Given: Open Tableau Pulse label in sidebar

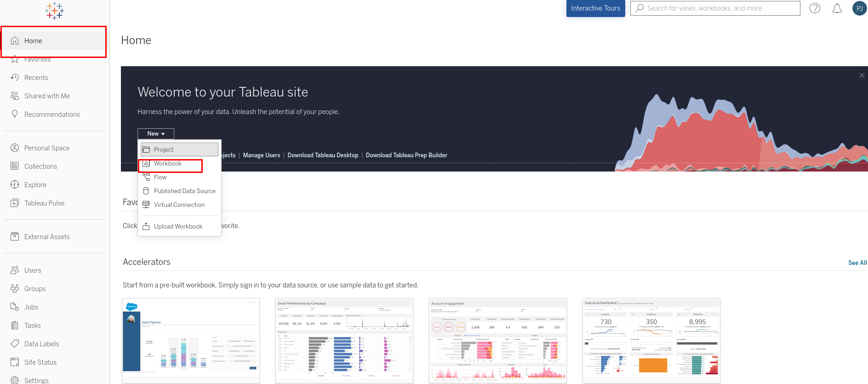Looking at the screenshot, I should coord(45,203).
